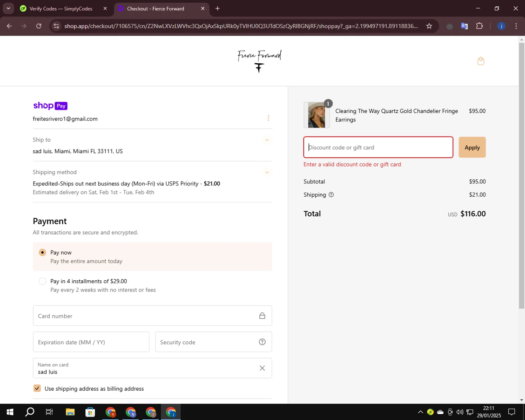
Task: Click the taskbar clock showing 22:11
Action: click(x=489, y=412)
